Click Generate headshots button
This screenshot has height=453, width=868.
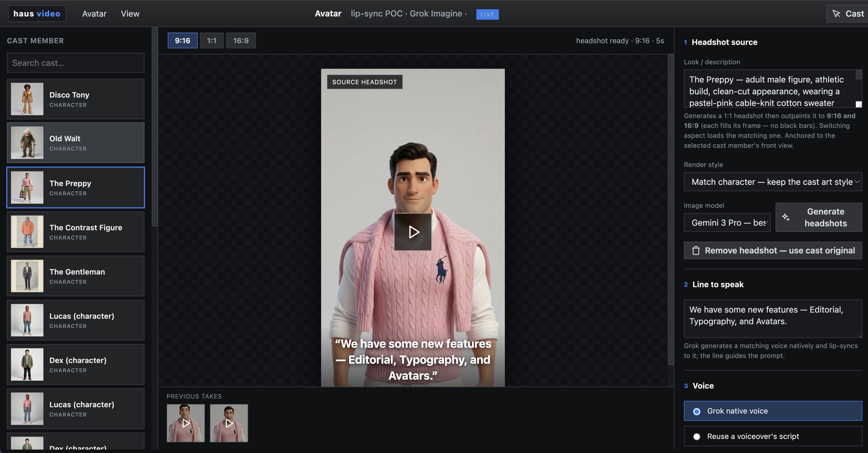point(819,217)
